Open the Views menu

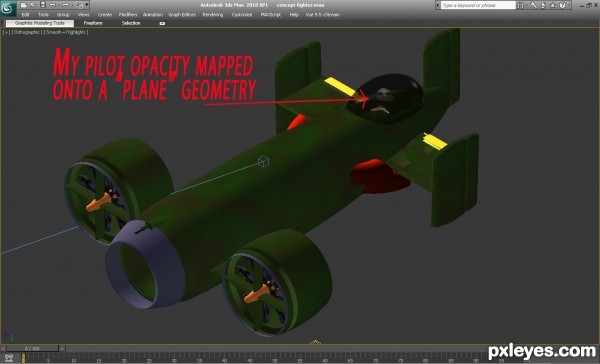coord(83,15)
